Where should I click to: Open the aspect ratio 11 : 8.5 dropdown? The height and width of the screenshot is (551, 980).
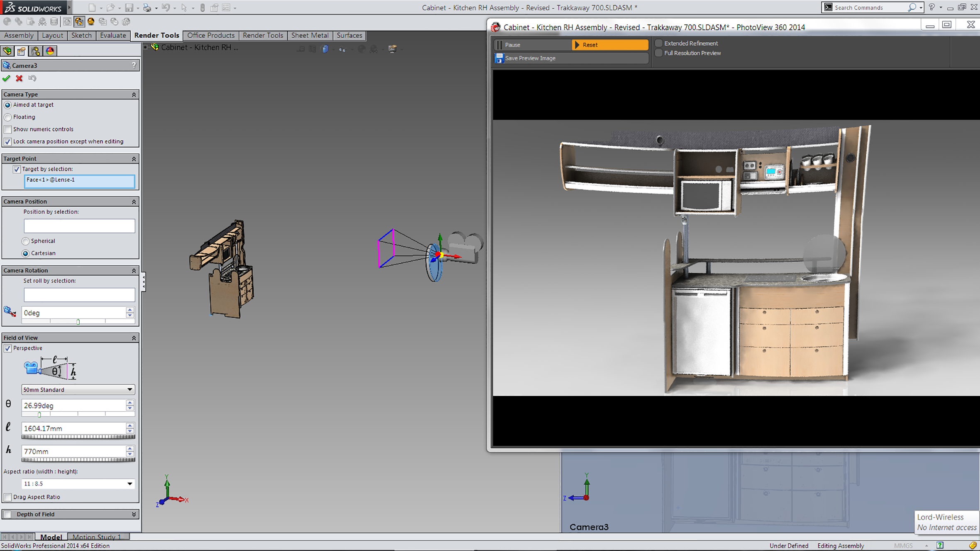(x=129, y=484)
